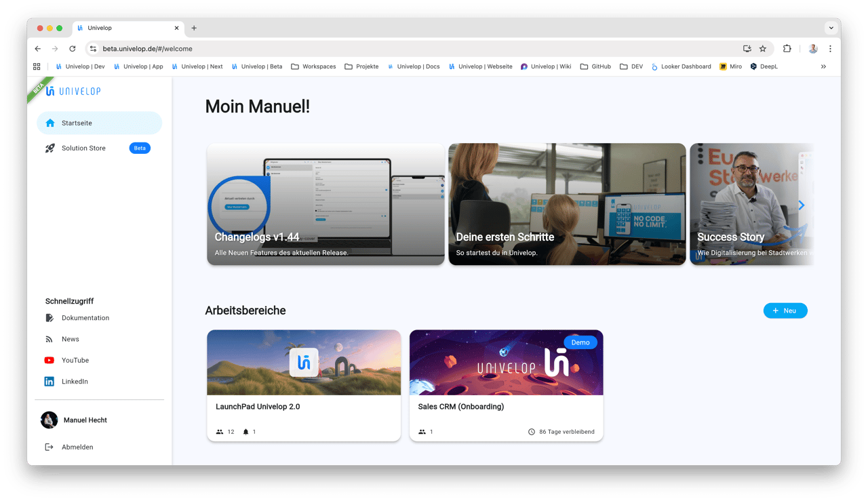
Task: Click the Abmelden logout icon
Action: coord(50,447)
